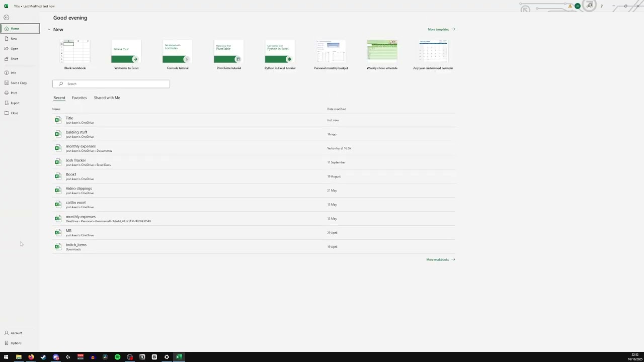Open Any year customised calendar template
This screenshot has height=362, width=644.
click(433, 54)
